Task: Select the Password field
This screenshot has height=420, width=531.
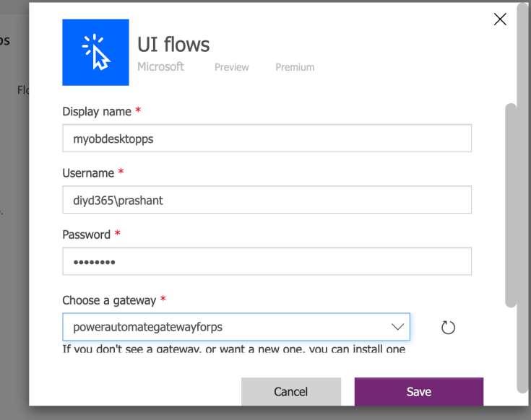Action: pyautogui.click(x=267, y=261)
